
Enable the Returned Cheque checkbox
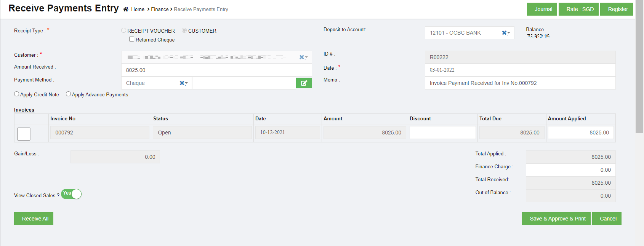pos(131,39)
